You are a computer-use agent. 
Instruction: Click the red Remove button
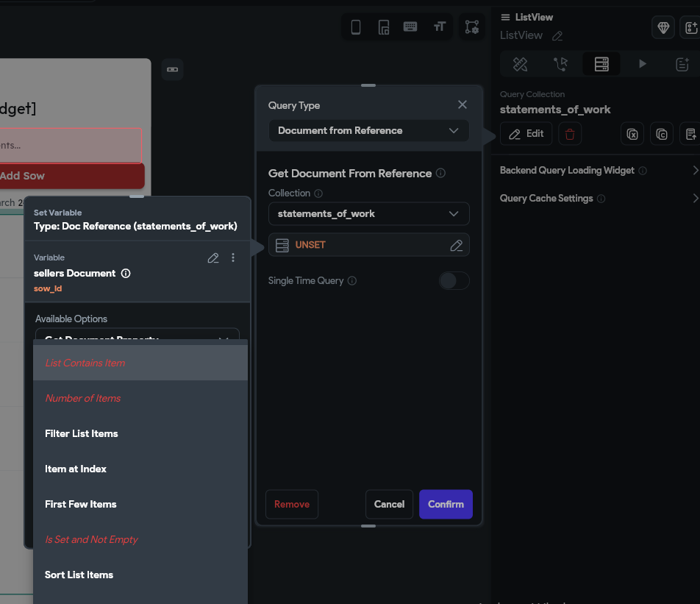[292, 505]
